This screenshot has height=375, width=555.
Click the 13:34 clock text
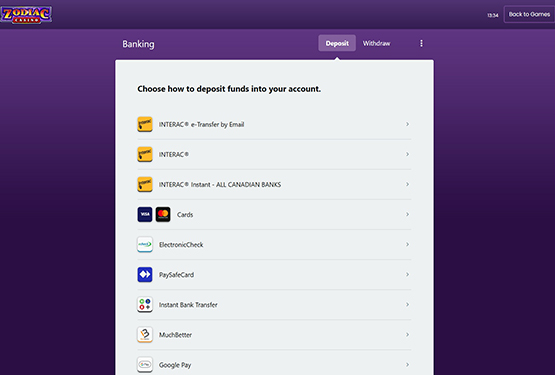[493, 15]
